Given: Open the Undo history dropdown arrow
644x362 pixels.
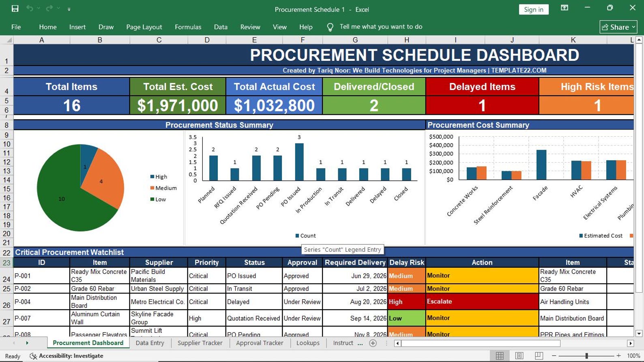Looking at the screenshot, I should point(39,9).
